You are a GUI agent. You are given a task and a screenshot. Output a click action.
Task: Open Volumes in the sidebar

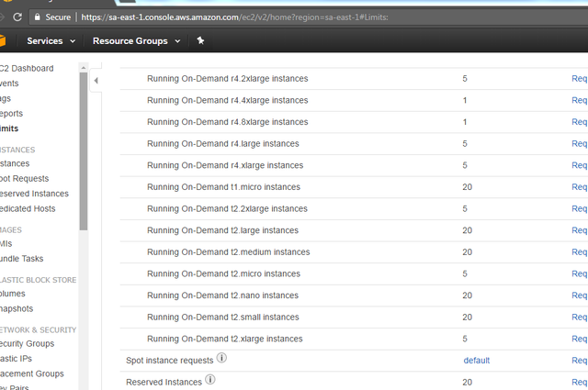click(x=12, y=294)
